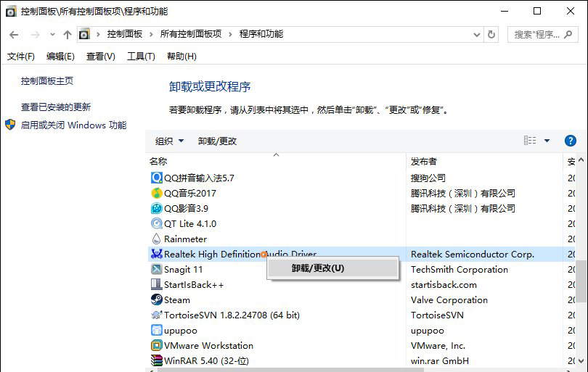Click the upupoo program icon
This screenshot has height=372, width=588.
[x=156, y=330]
